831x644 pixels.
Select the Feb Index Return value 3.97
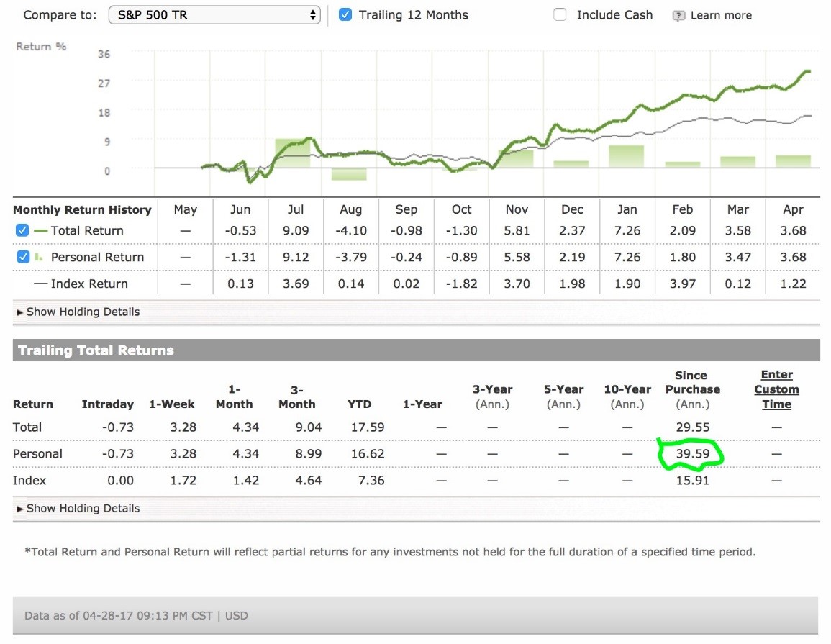point(683,284)
